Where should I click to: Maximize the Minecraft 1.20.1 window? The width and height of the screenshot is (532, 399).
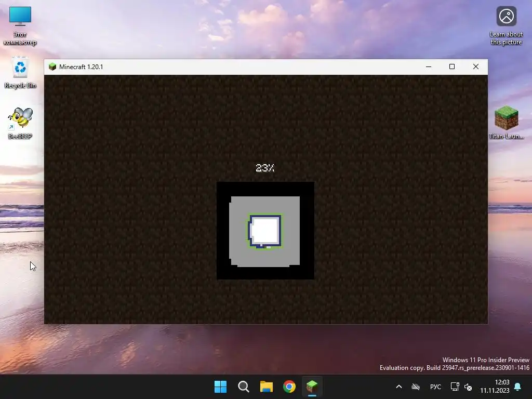click(452, 66)
